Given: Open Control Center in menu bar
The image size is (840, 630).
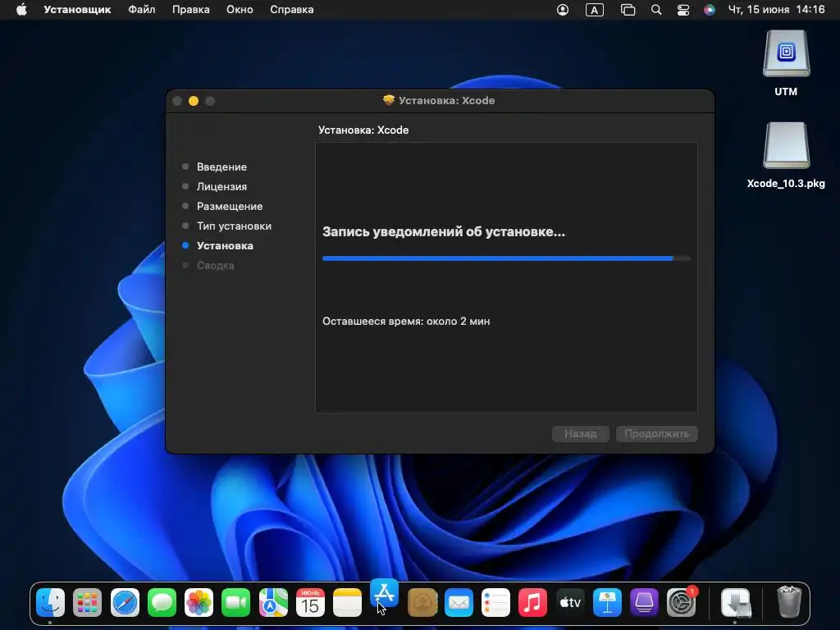Looking at the screenshot, I should [x=683, y=10].
